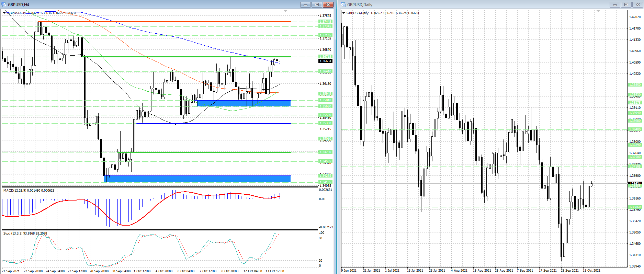Viewport: 644px width, 274px height.
Task: Click the MACD(12,26,9) indicator label
Action: 29,190
